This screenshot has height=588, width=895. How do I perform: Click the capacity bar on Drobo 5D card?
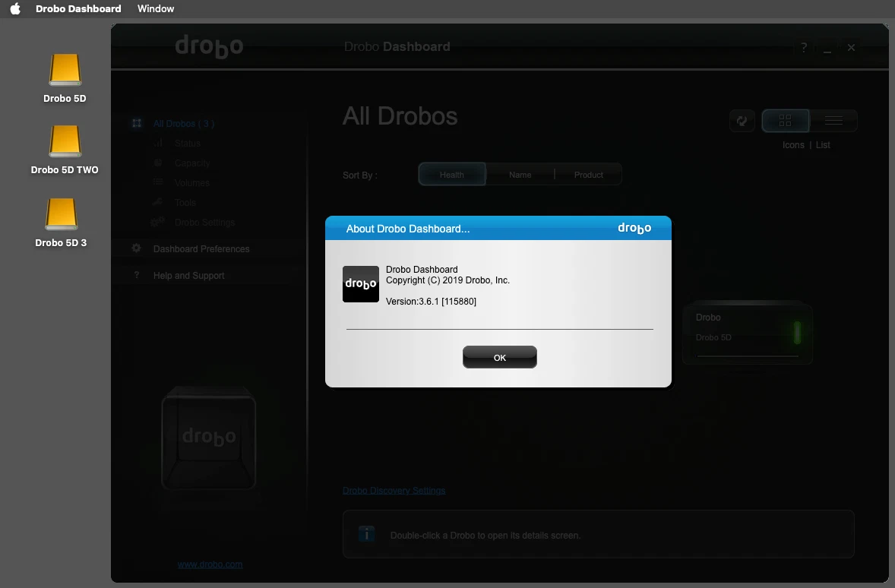[748, 356]
